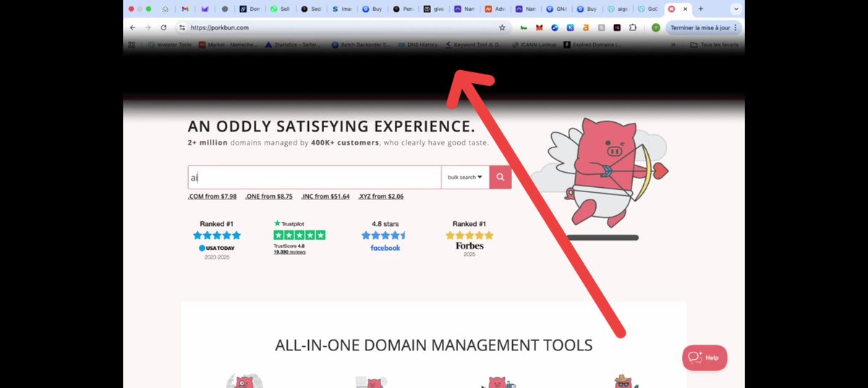This screenshot has height=388, width=868.
Task: Bookmark this page with the star icon
Action: coord(502,27)
